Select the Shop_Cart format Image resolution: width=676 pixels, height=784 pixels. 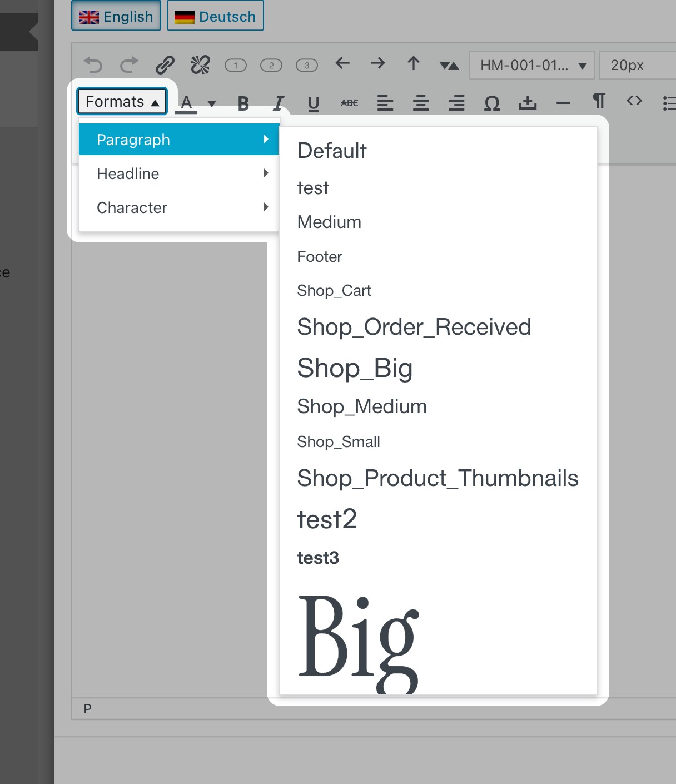pyautogui.click(x=438, y=290)
